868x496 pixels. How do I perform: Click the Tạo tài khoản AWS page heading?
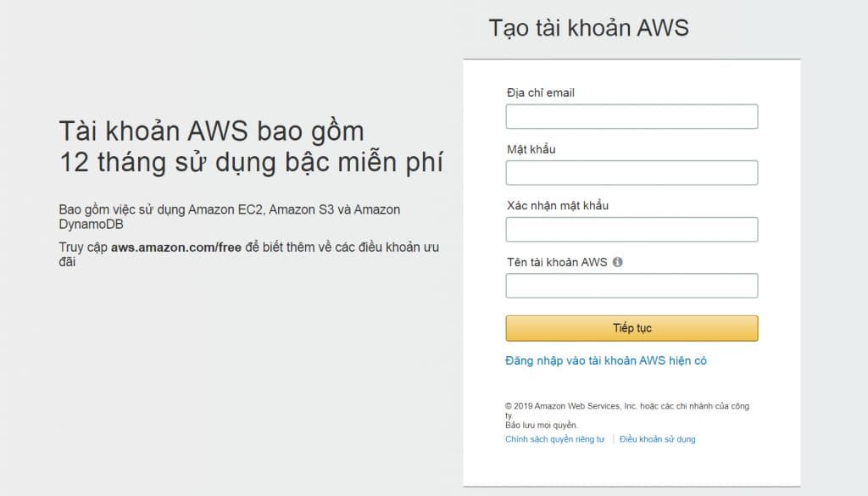click(588, 28)
